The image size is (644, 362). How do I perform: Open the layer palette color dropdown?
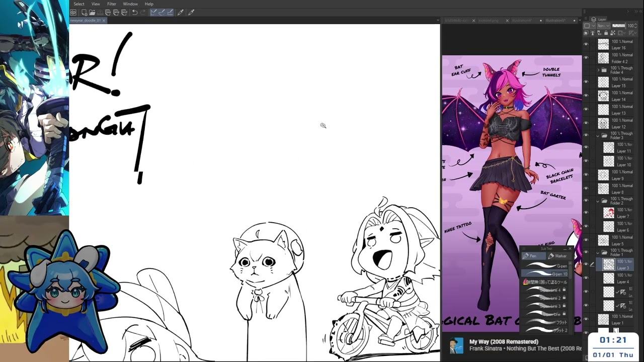click(590, 26)
